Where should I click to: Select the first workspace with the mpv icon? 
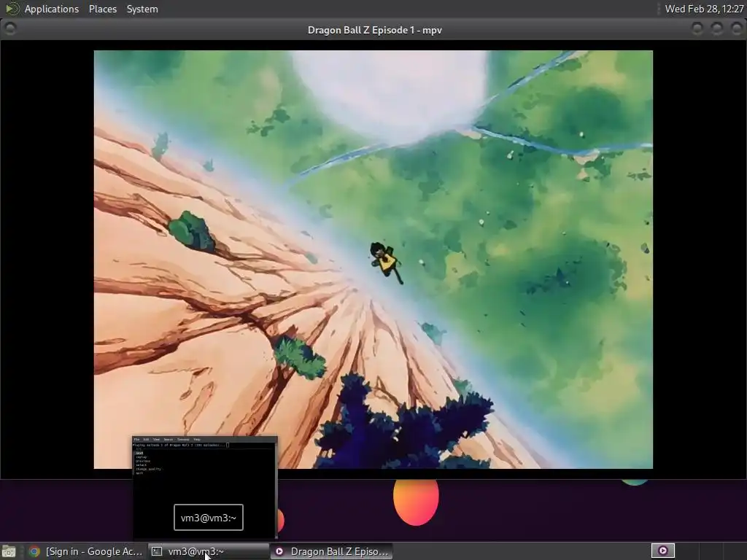(662, 551)
